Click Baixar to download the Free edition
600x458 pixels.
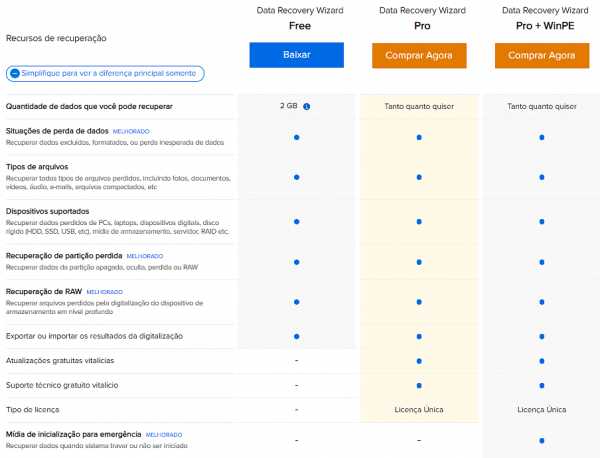pos(297,55)
